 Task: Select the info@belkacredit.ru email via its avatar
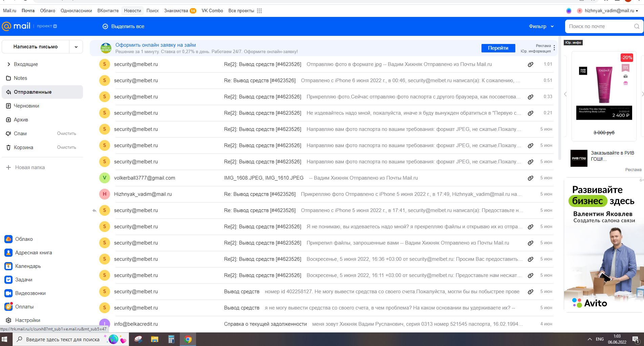pos(104,324)
